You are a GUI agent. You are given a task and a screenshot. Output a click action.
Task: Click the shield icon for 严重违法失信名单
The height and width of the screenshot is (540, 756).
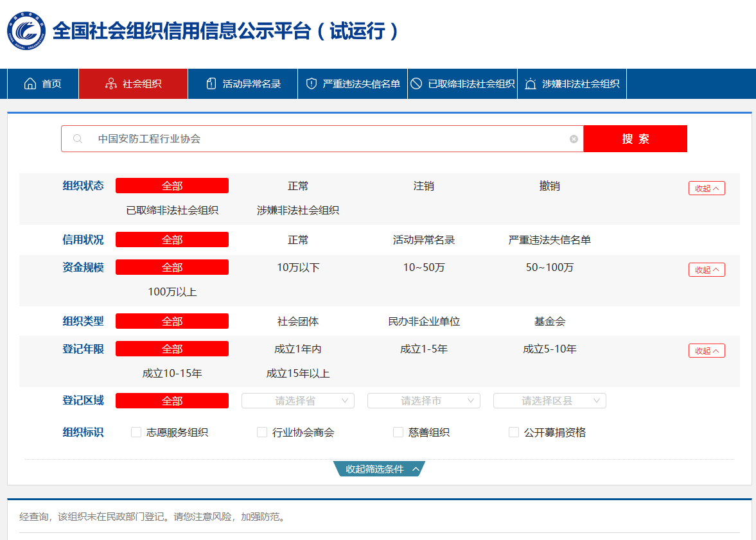[x=312, y=84]
